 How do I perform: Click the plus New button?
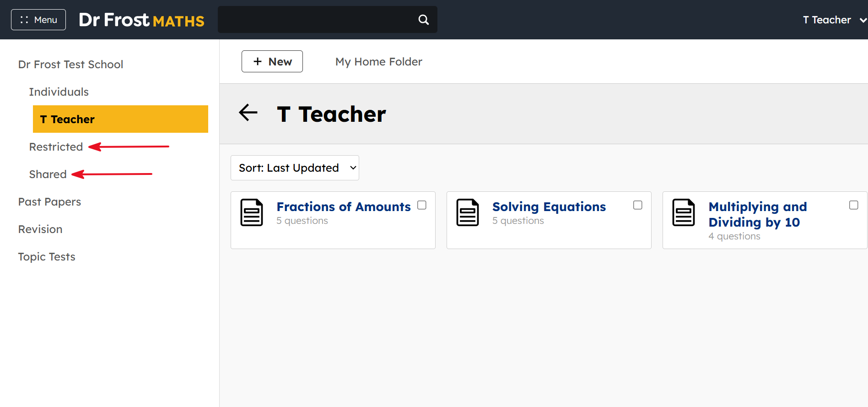click(272, 61)
